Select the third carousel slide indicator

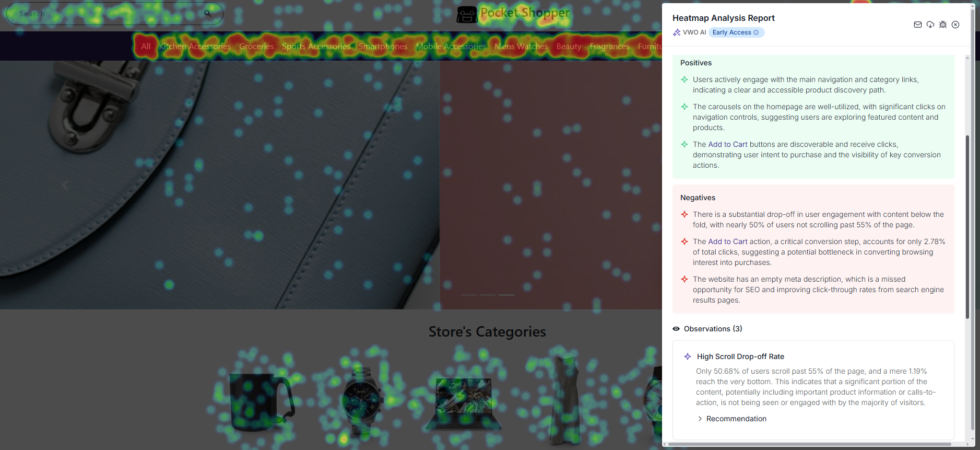click(506, 295)
